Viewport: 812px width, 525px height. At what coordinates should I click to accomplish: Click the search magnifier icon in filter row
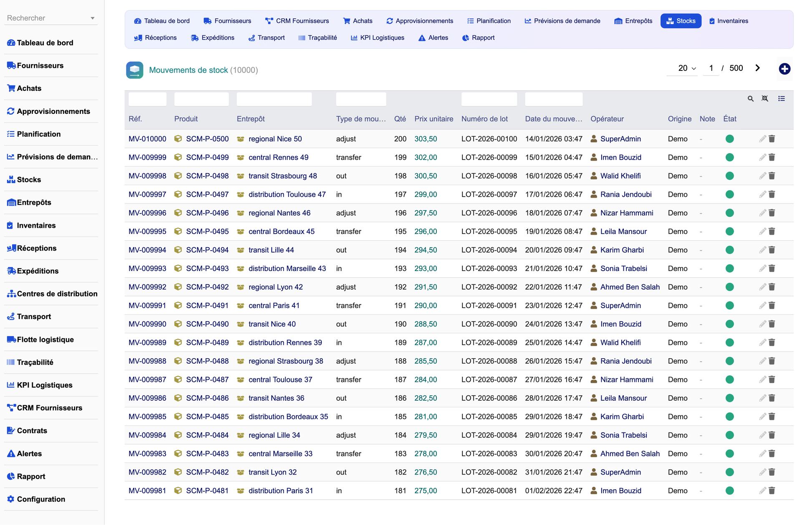[x=751, y=99]
